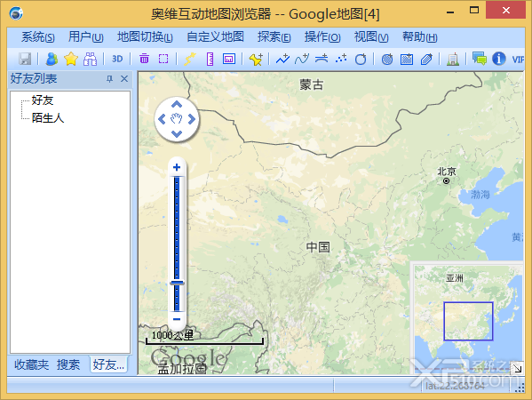Pan map up with arrow
Screen dimensions: 532x400
tap(177, 104)
